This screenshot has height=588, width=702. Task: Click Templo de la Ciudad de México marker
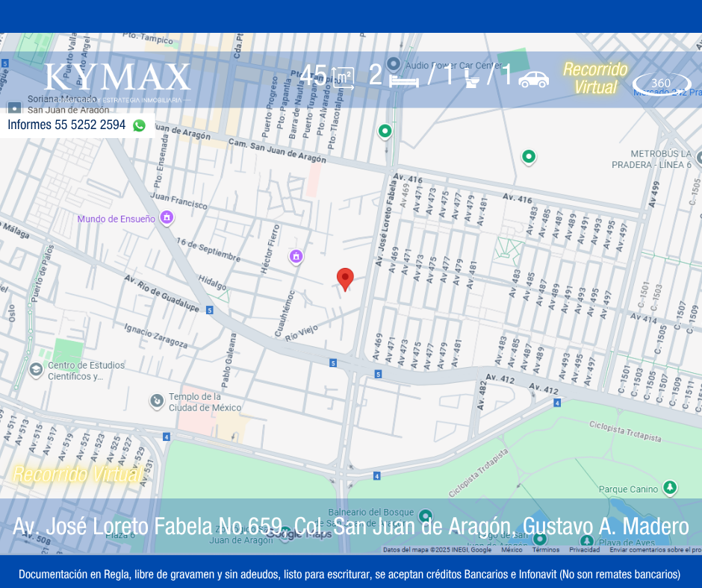click(x=157, y=401)
